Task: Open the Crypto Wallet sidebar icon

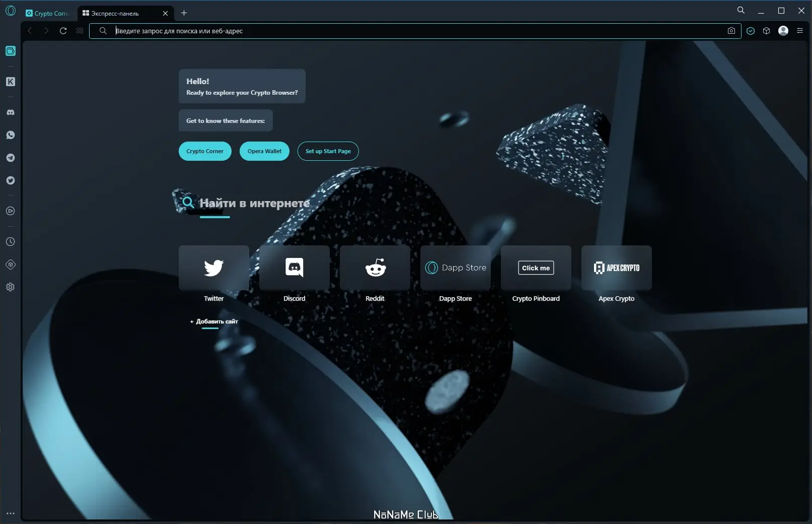Action: click(x=11, y=51)
